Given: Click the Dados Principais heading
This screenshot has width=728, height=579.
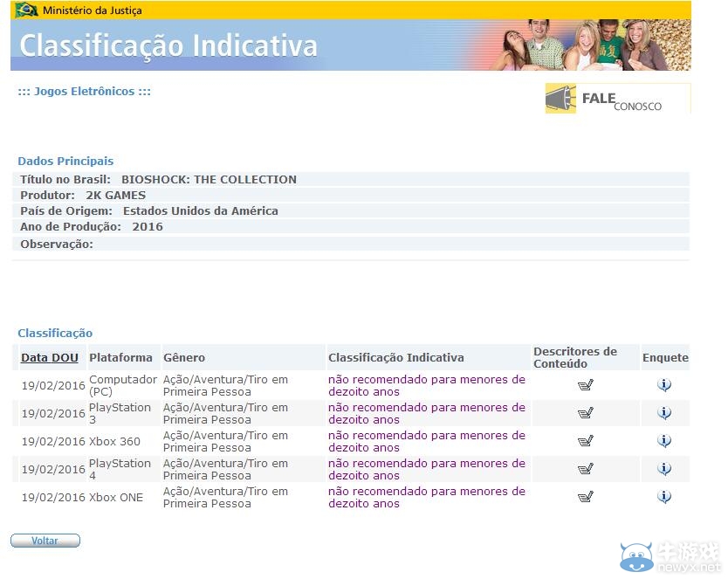Looking at the screenshot, I should coord(65,161).
